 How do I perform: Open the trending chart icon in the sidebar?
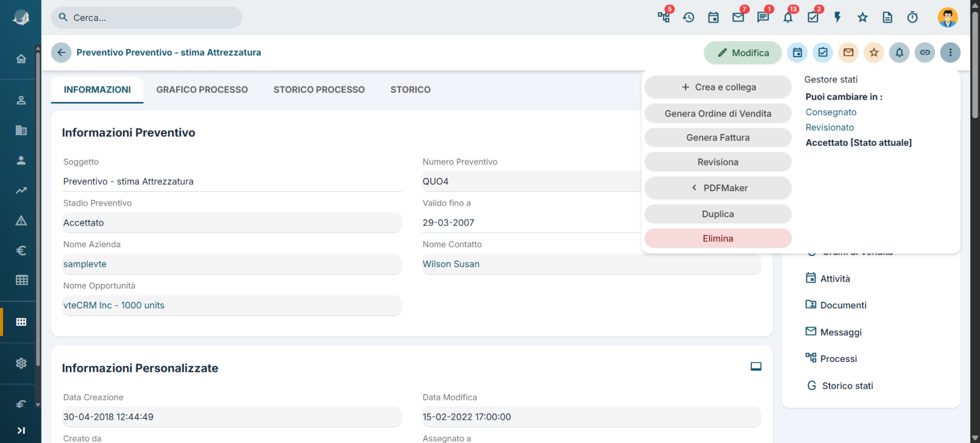click(21, 190)
